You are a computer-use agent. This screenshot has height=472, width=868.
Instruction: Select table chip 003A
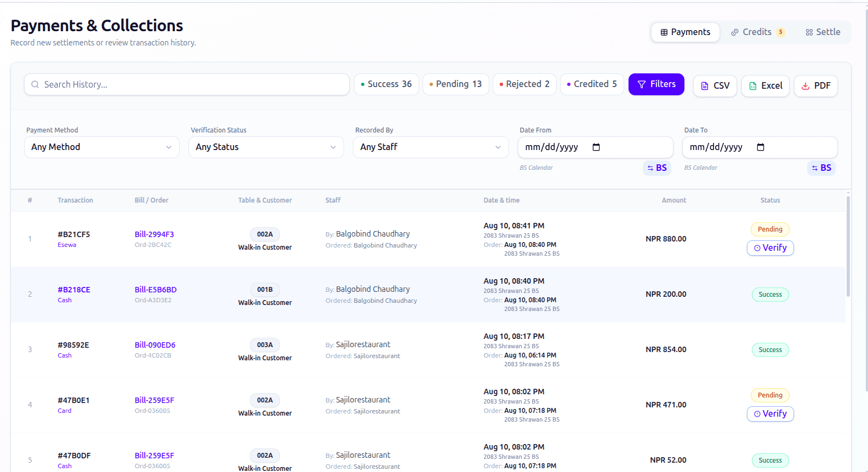(265, 345)
